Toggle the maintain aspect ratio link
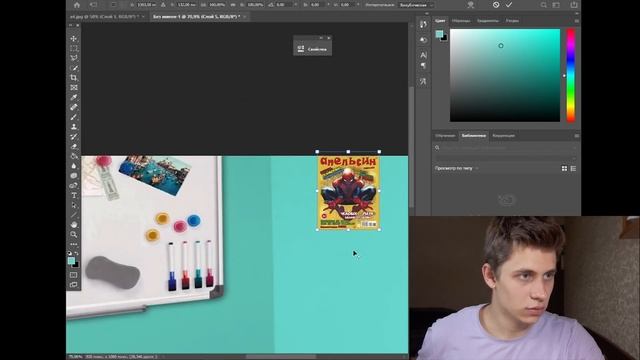This screenshot has height=360, width=640. click(x=233, y=5)
